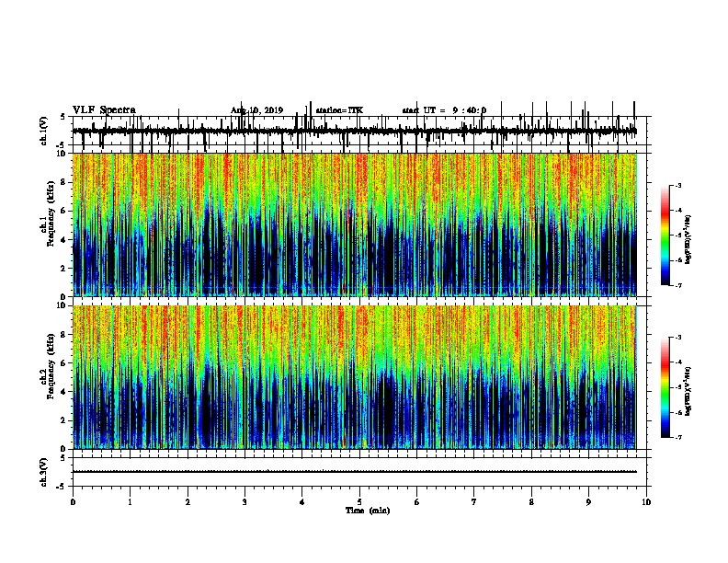Click the "station=ITK" label
Viewport: 728px width, 563px height.
coord(339,110)
